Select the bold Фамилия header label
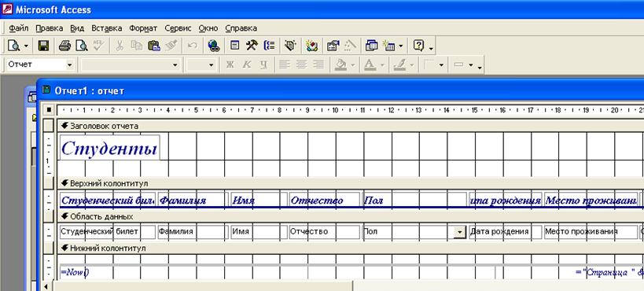This screenshot has width=644, height=291. tap(193, 200)
